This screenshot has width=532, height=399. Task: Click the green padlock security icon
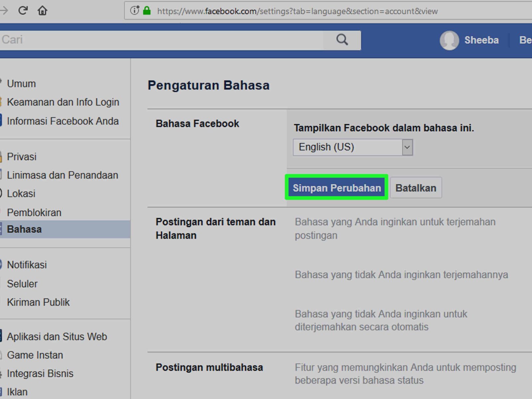click(x=147, y=11)
